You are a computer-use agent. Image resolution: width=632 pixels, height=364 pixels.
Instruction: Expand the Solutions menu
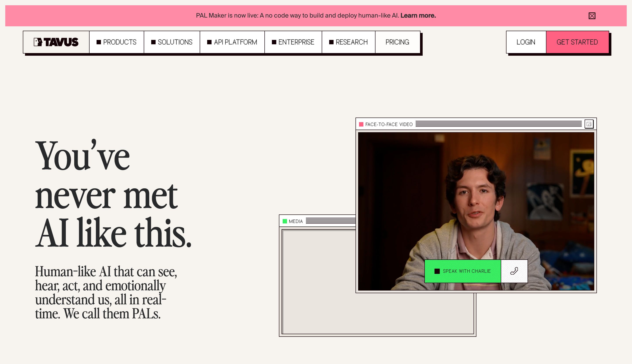point(172,42)
